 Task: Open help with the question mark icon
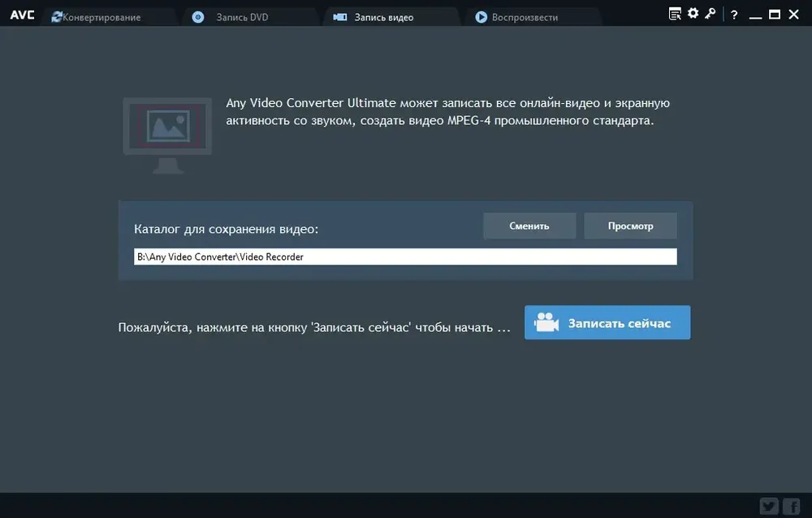734,15
